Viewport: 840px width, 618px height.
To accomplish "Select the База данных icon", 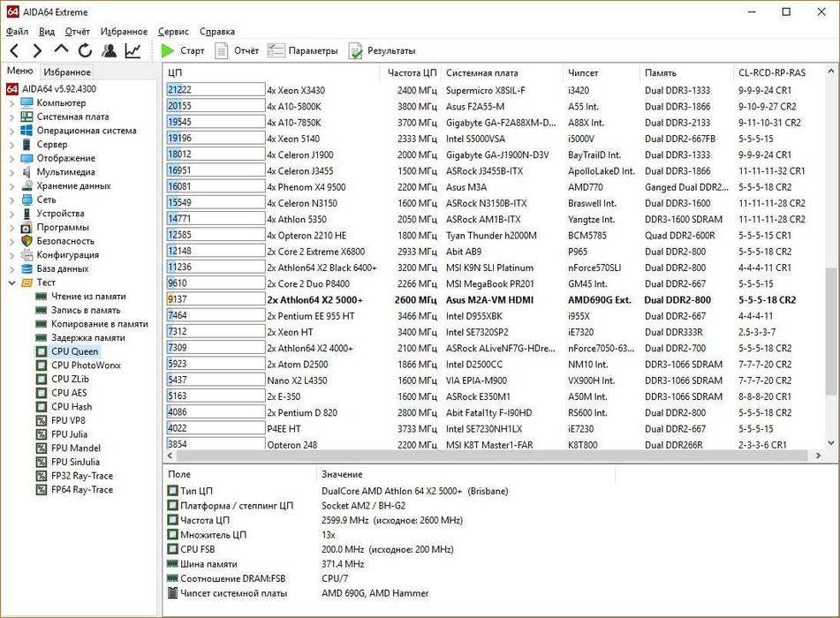I will [x=26, y=269].
